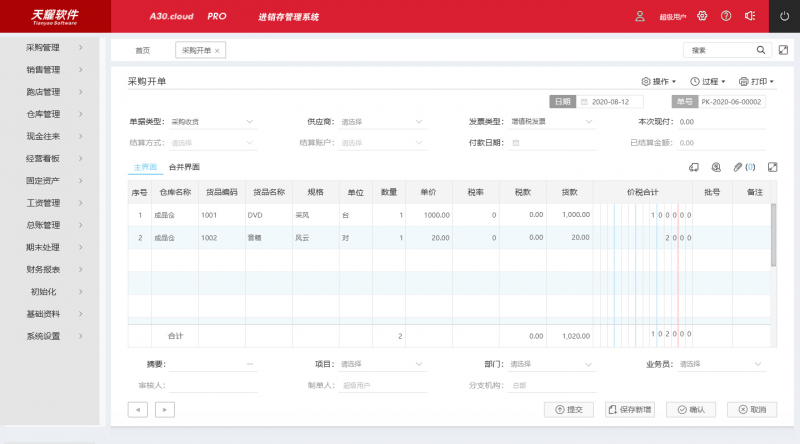Open the 发票类型 dropdown
This screenshot has width=800, height=444.
[553, 122]
